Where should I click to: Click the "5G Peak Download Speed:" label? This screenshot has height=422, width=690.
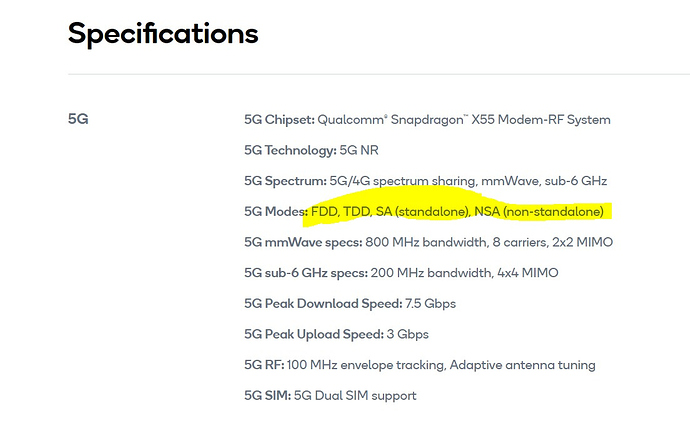click(x=323, y=303)
